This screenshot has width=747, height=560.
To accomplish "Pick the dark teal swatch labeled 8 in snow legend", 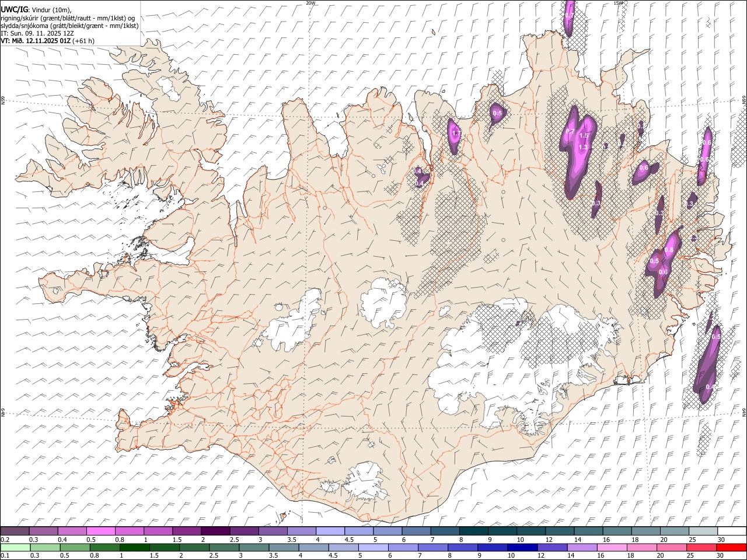I will pos(474,531).
